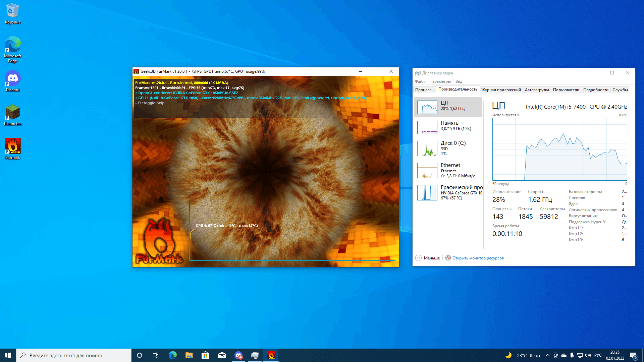Minimize the FurMark window
This screenshot has width=644, height=362.
point(361,71)
